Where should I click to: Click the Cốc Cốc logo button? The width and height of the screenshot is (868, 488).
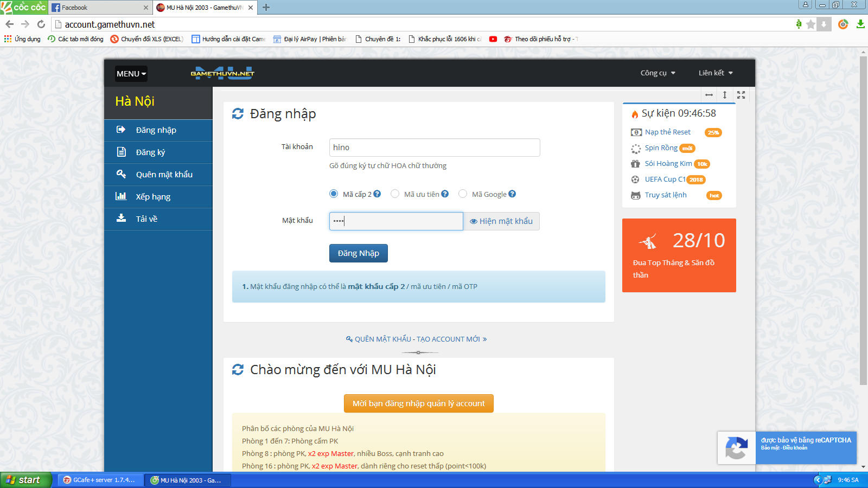(23, 7)
